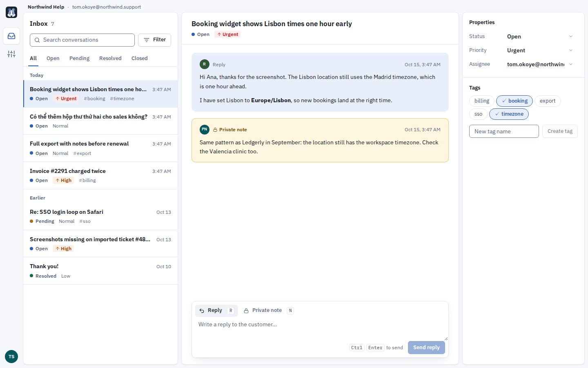Open the Full export with notes conversation

click(100, 148)
